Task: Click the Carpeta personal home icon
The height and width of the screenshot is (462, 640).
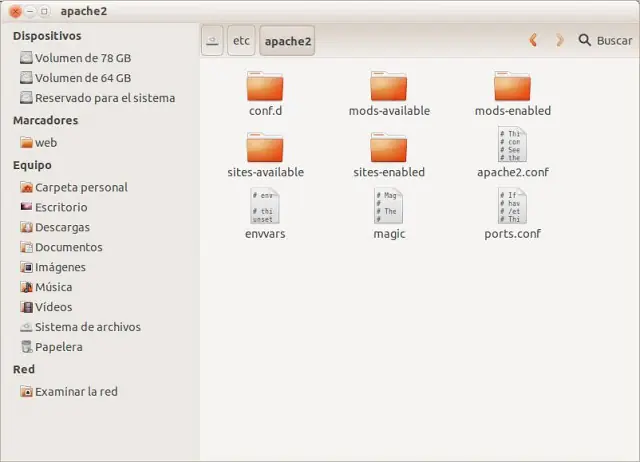Action: click(x=26, y=187)
